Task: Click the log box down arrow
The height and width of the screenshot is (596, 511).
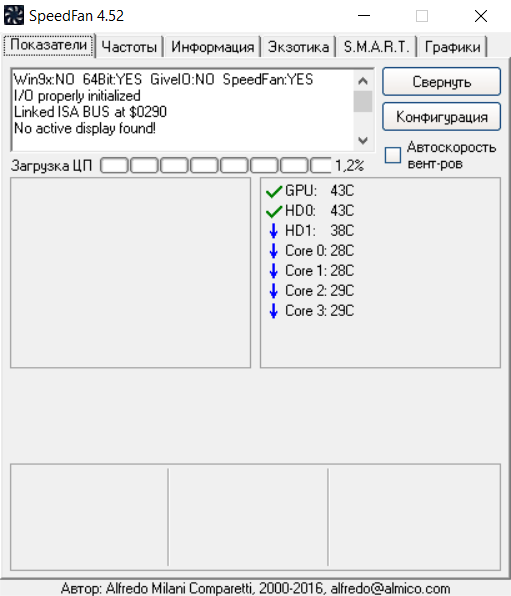Action: pyautogui.click(x=363, y=141)
